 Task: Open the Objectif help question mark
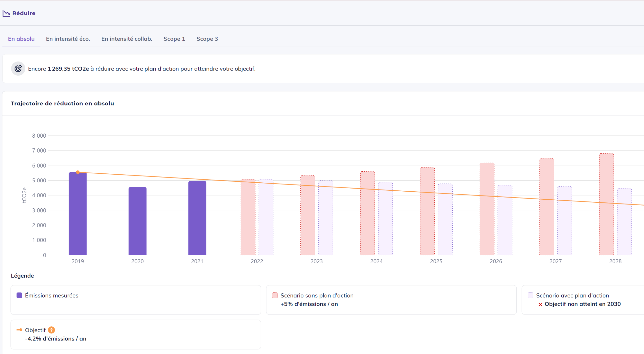click(x=51, y=330)
